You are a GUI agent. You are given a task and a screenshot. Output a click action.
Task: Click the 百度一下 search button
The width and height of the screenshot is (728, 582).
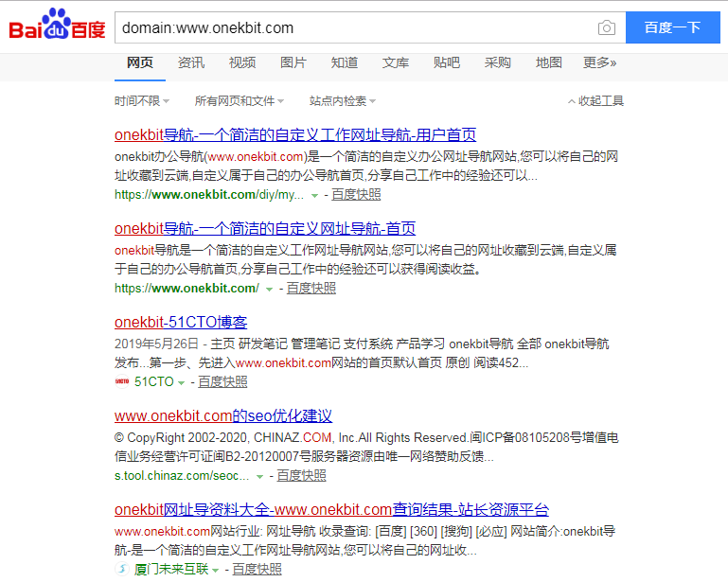(673, 27)
